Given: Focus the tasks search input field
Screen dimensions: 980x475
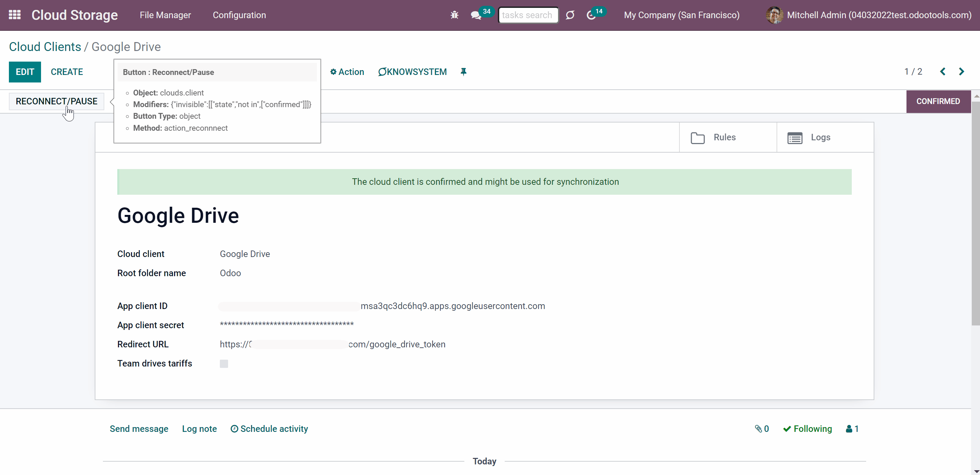Looking at the screenshot, I should point(528,15).
